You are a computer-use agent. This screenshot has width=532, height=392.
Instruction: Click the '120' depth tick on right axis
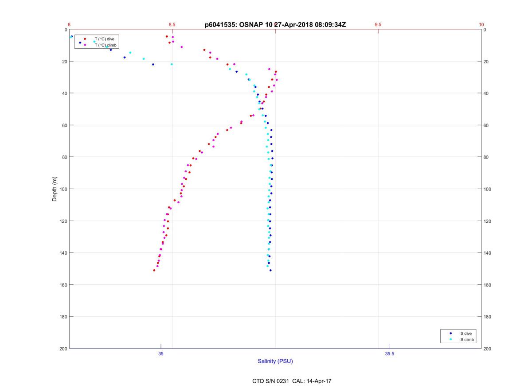(487, 221)
